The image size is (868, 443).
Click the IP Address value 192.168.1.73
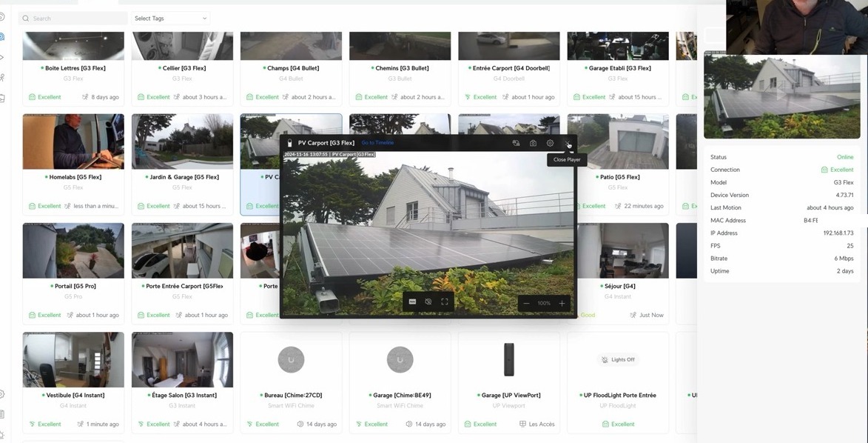(x=838, y=233)
